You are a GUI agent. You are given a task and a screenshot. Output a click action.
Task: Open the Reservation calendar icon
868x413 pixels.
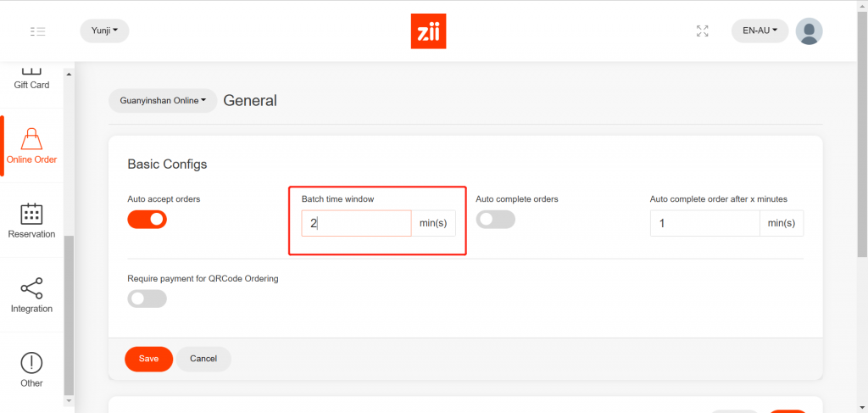click(31, 214)
